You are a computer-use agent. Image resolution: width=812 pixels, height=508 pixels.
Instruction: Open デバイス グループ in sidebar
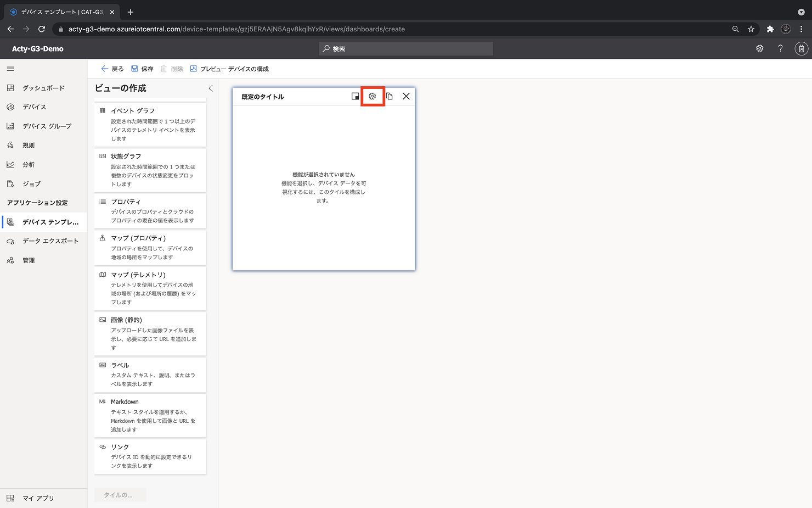[43, 126]
